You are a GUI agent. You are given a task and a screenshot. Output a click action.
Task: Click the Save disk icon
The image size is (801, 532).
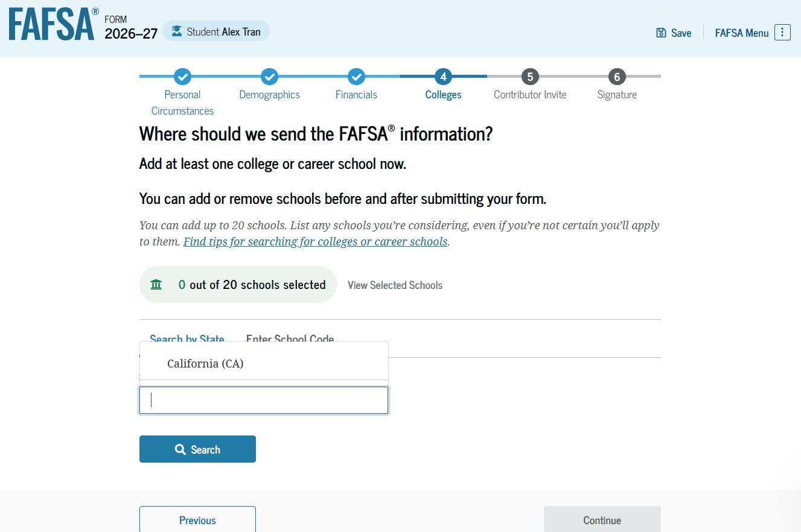pos(661,33)
